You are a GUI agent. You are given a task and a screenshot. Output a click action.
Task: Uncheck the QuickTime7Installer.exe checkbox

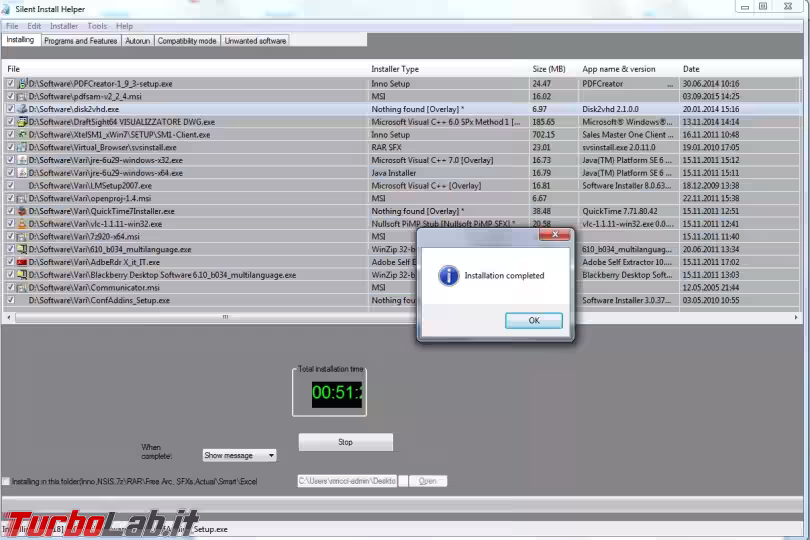coord(10,211)
